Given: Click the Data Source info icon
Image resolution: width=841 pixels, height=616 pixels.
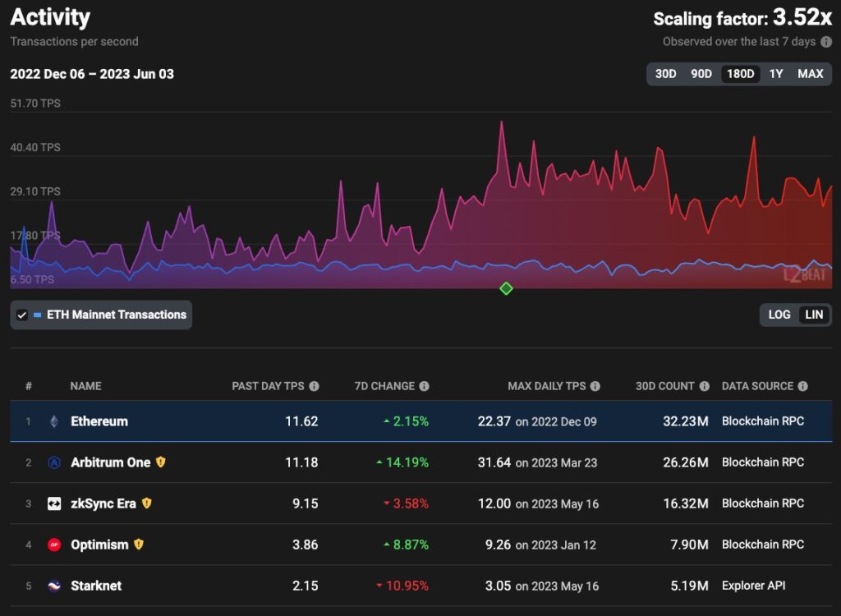Looking at the screenshot, I should 802,386.
